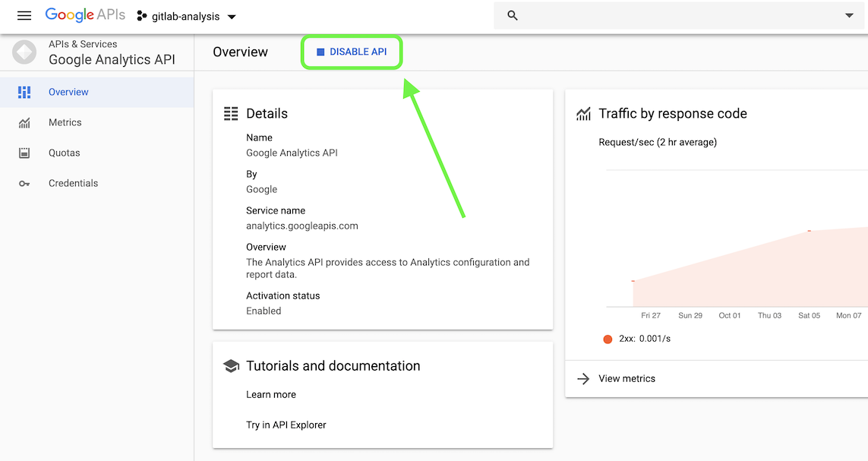Open the gitlab-analysis project selector dropdown

[187, 16]
